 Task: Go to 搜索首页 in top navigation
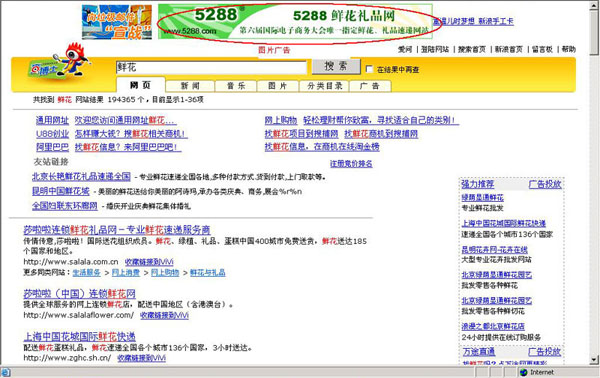tap(472, 49)
